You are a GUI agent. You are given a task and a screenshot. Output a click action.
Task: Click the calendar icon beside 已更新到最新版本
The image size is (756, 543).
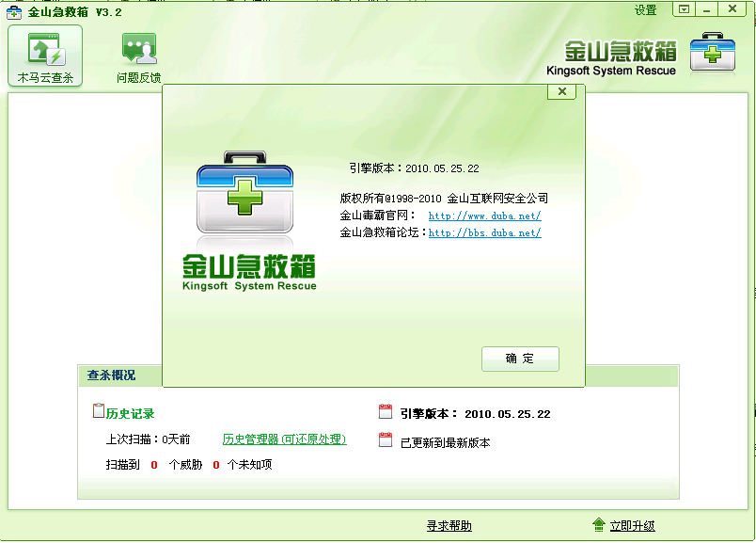pos(386,439)
